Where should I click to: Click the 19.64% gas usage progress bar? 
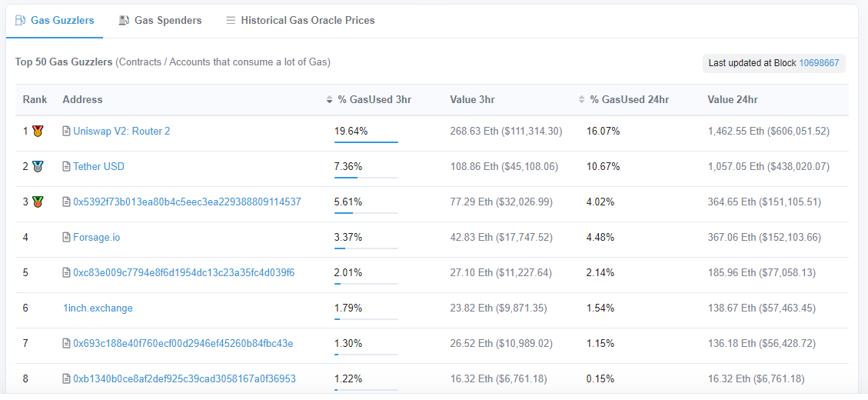tap(366, 142)
